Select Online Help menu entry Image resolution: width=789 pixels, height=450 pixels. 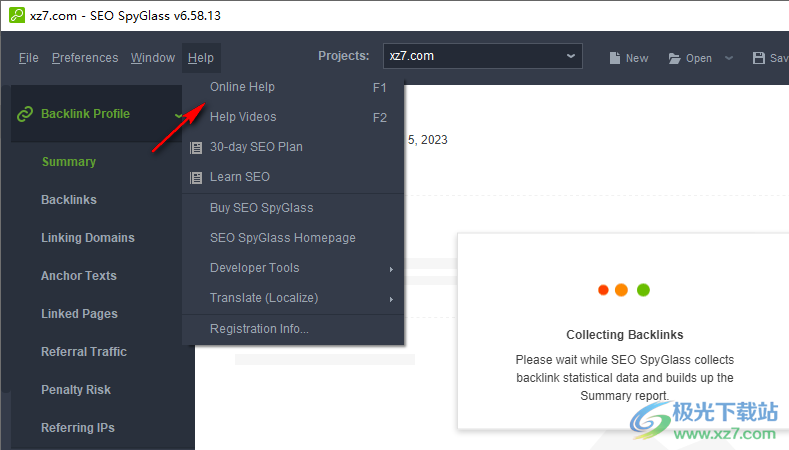(x=293, y=87)
